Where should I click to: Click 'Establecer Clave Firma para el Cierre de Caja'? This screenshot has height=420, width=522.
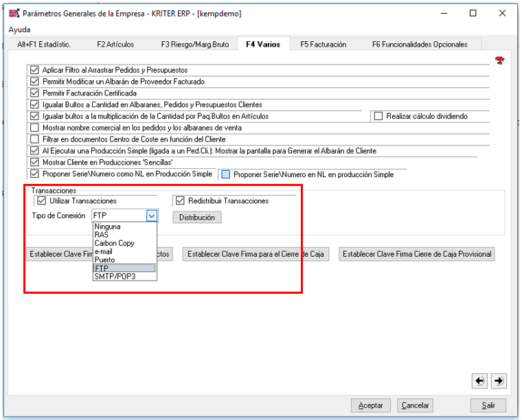click(x=256, y=254)
